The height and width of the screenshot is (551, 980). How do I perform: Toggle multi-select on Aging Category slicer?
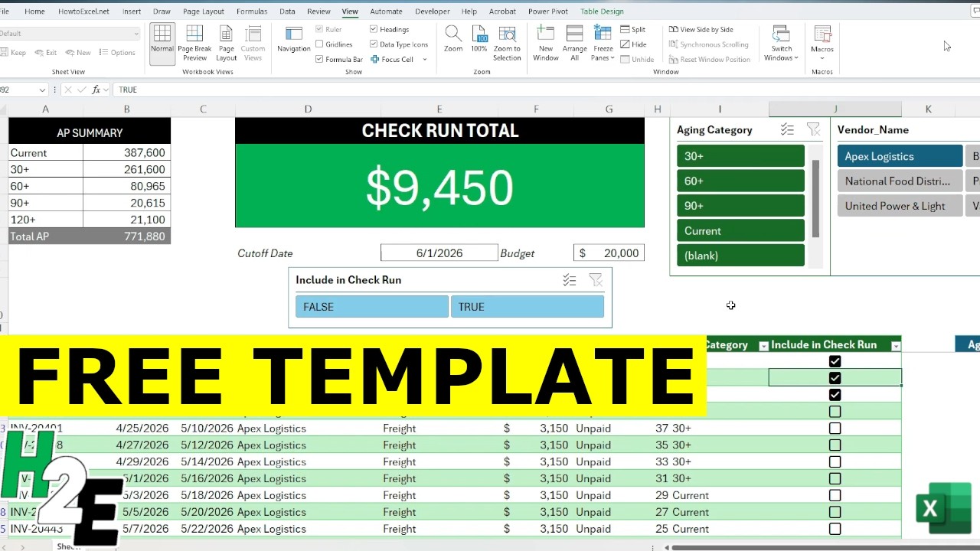(787, 130)
